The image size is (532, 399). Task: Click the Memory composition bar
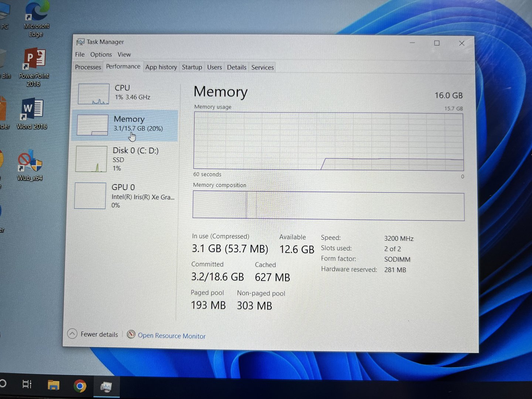[328, 206]
